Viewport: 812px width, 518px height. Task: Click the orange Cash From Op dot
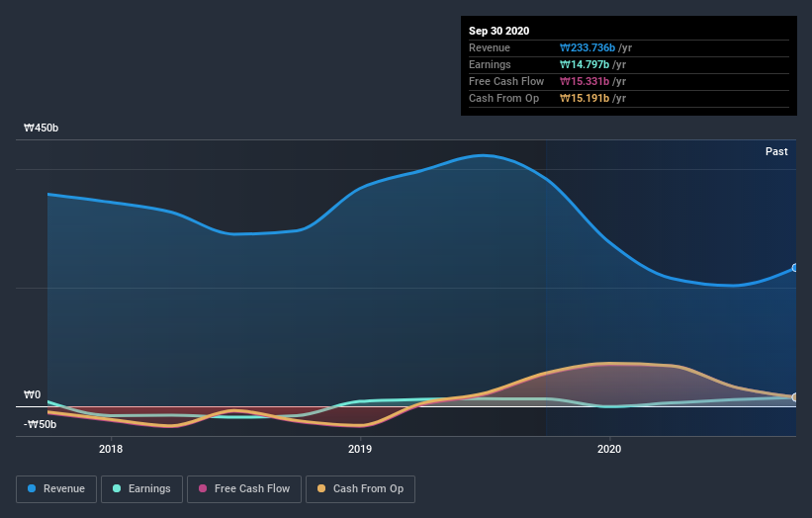(321, 488)
